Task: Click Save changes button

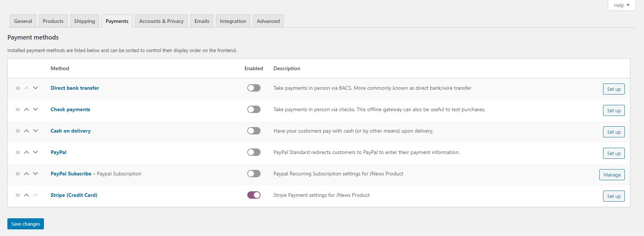Action: coord(25,224)
